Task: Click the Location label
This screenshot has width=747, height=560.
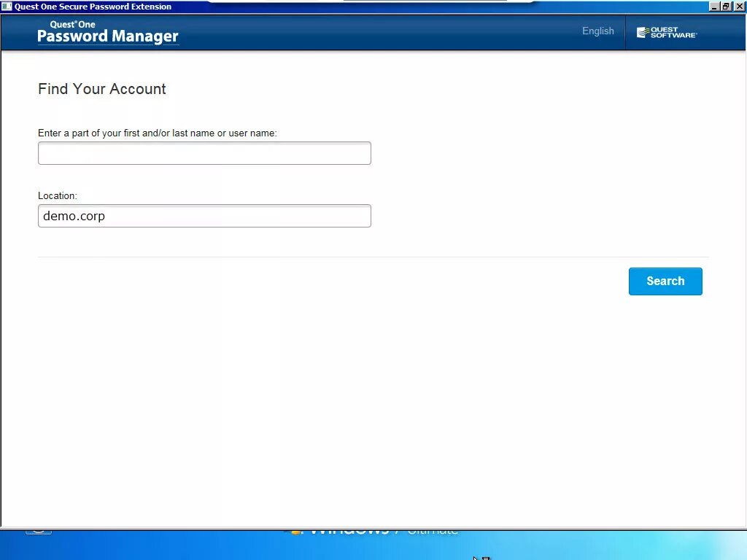Action: tap(58, 195)
